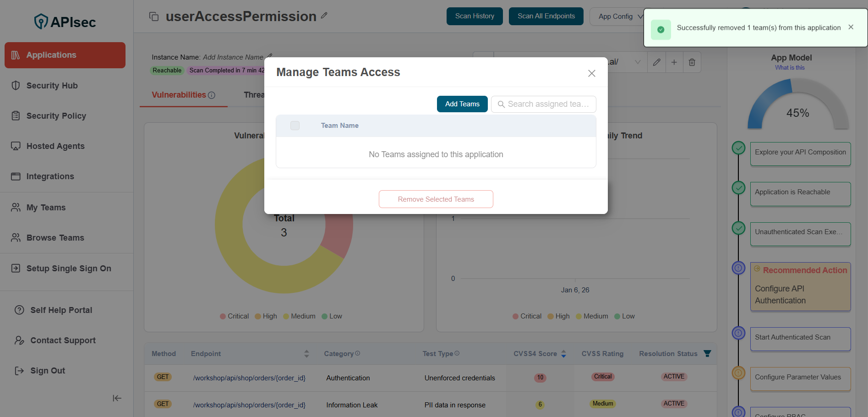868x417 pixels.
Task: Click the copy icon beside userAccessPermission title
Action: tap(154, 16)
